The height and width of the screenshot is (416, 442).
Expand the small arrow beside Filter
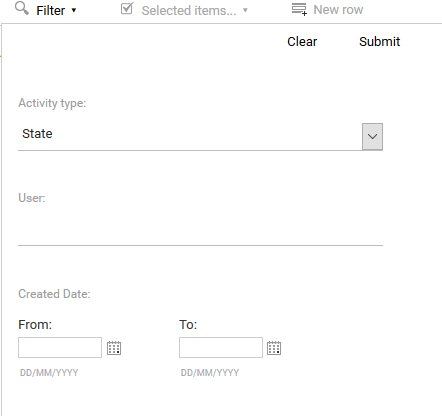coord(74,10)
